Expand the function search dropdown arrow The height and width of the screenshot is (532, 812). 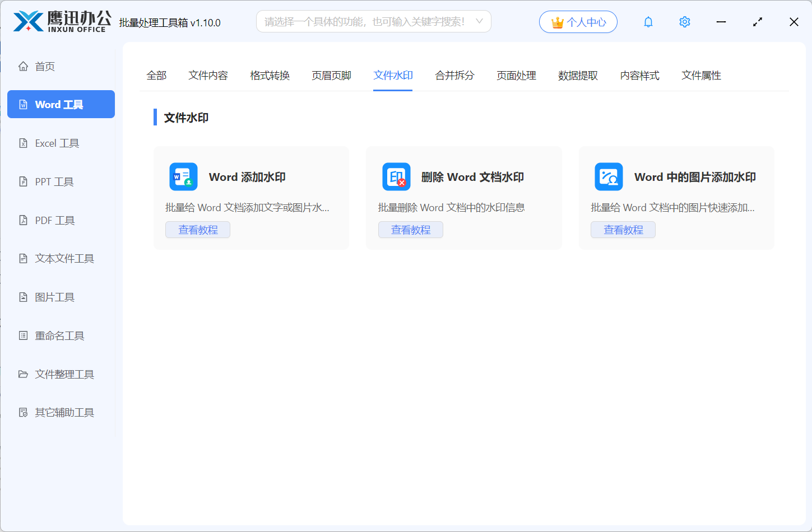click(x=479, y=21)
